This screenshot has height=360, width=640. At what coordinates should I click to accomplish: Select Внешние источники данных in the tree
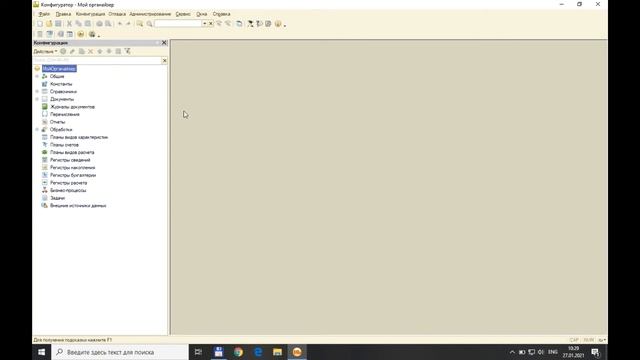pos(78,206)
